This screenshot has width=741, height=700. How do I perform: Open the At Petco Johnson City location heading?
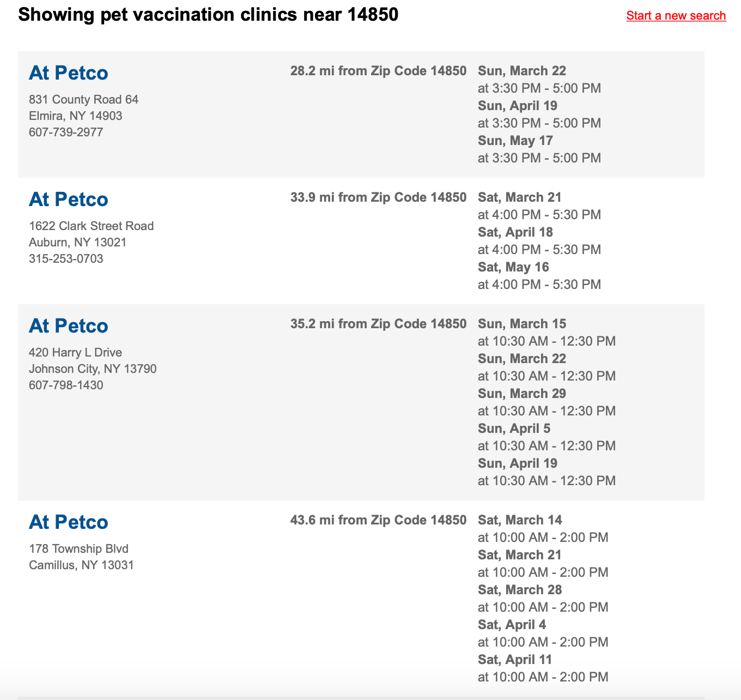(69, 326)
